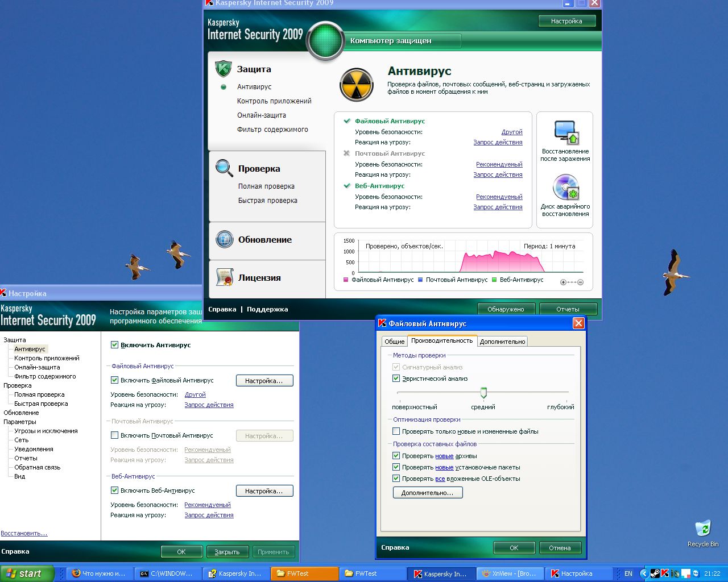Select Контроль приложений in main window sidebar
728x582 pixels.
tap(274, 101)
